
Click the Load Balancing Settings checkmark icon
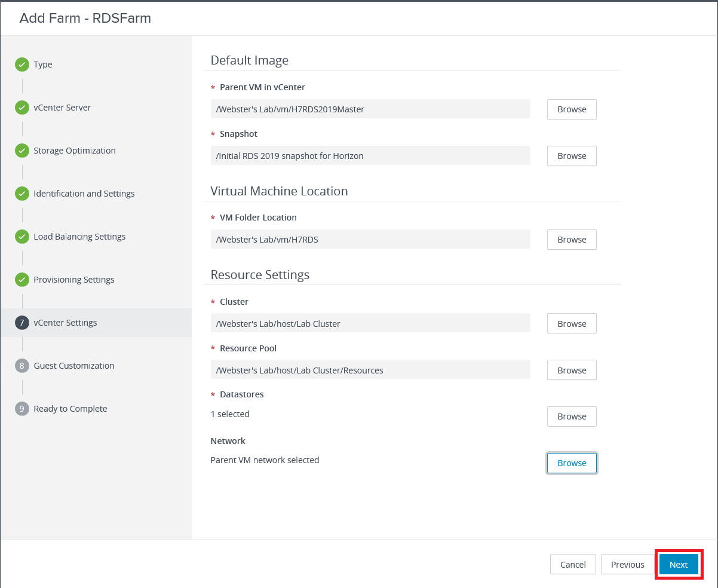[22, 237]
